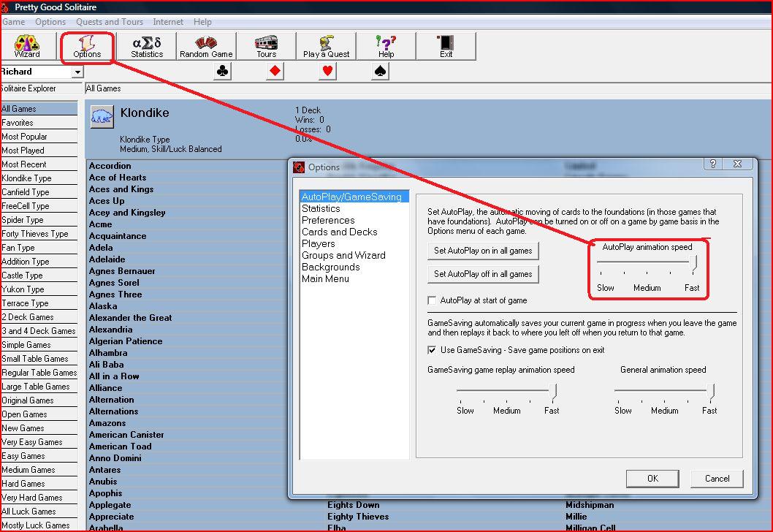Open the Statistics toolbar icon

point(147,46)
